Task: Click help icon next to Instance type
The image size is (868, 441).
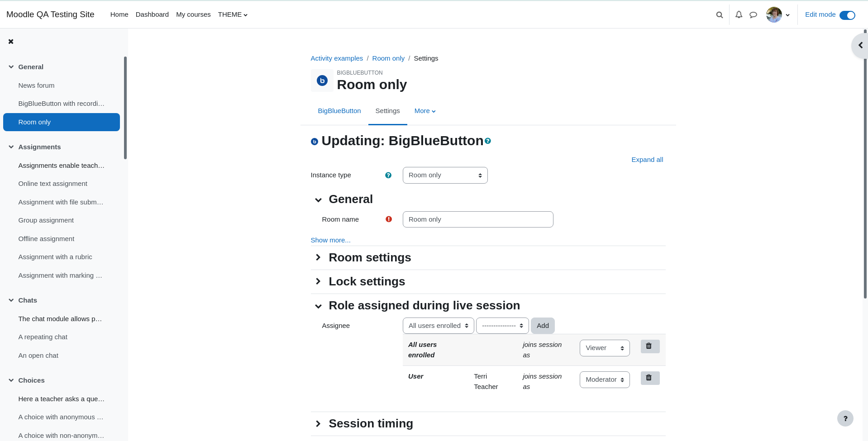Action: tap(388, 175)
